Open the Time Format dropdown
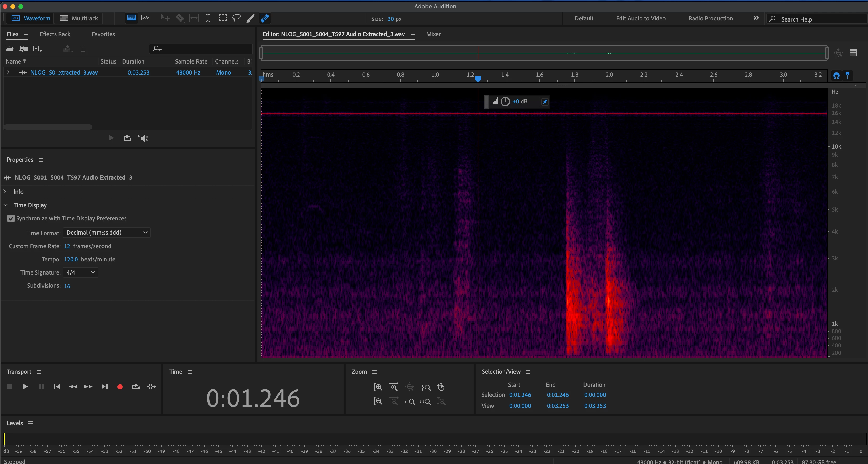Image resolution: width=868 pixels, height=464 pixels. [x=106, y=232]
